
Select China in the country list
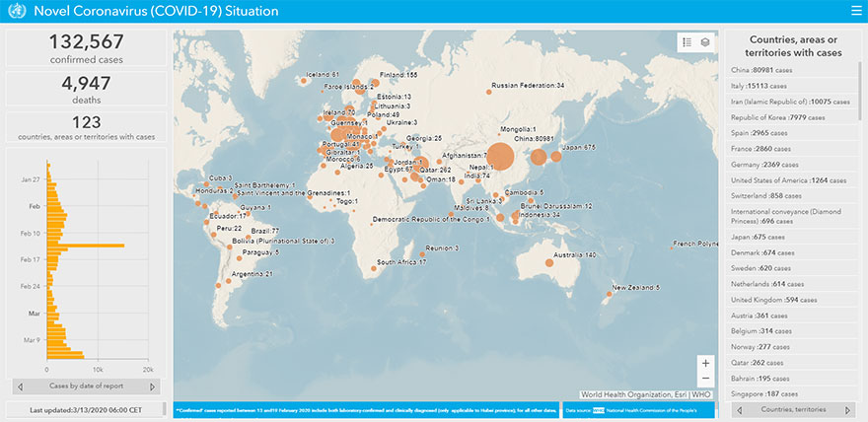(x=766, y=70)
